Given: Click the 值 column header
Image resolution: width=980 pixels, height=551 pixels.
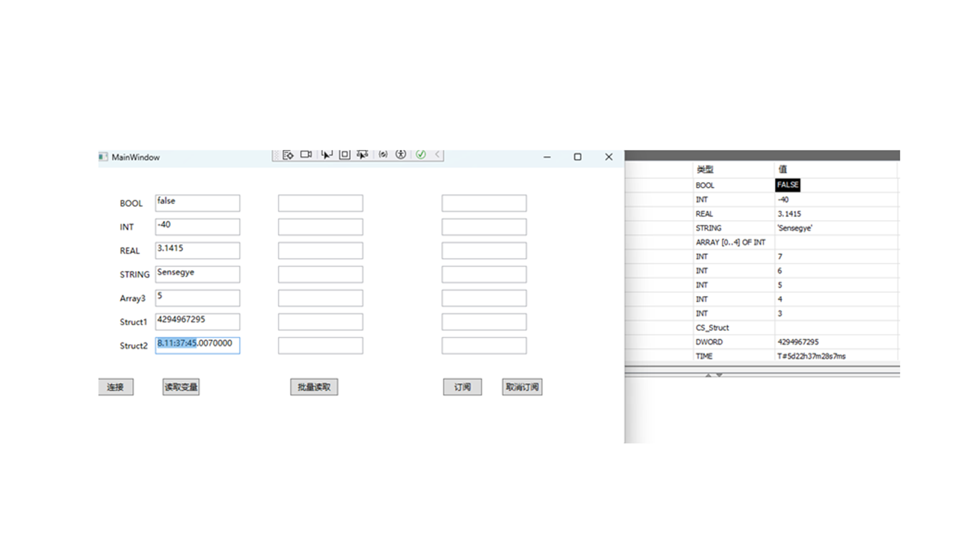Looking at the screenshot, I should point(782,169).
